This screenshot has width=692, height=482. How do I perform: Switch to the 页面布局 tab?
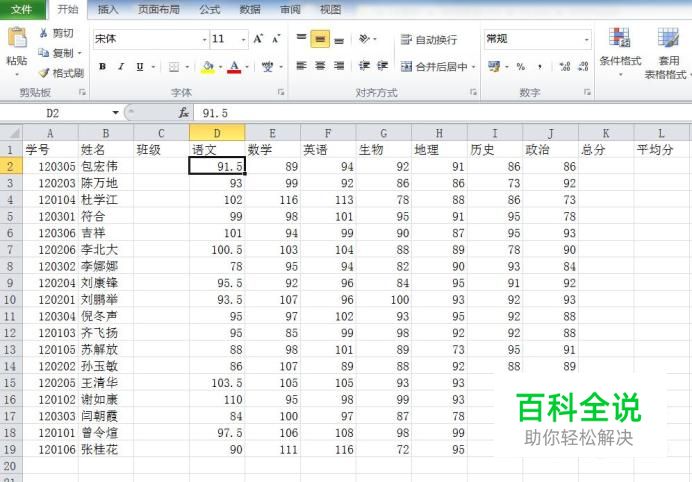point(158,9)
